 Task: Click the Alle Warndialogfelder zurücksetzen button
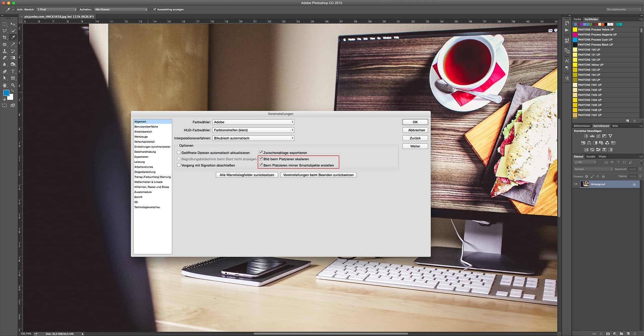(x=247, y=175)
